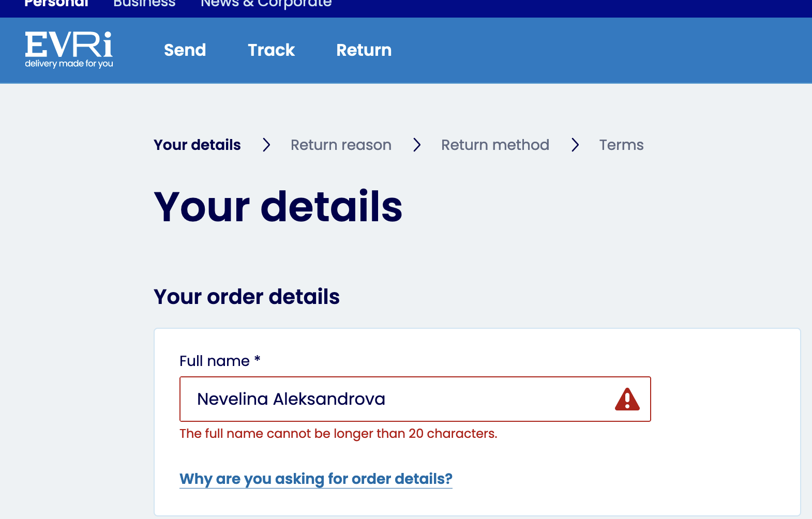This screenshot has height=519, width=812.
Task: Select Return in the main navigation
Action: tap(364, 50)
